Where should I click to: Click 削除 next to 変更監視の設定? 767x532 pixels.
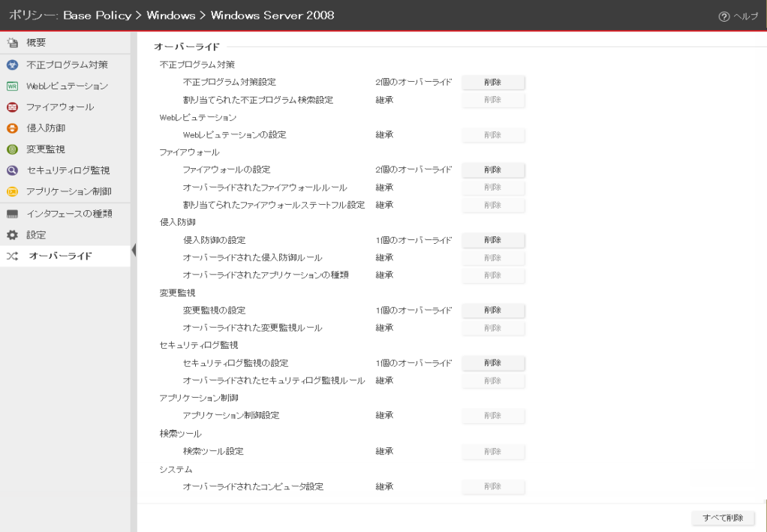click(x=492, y=311)
